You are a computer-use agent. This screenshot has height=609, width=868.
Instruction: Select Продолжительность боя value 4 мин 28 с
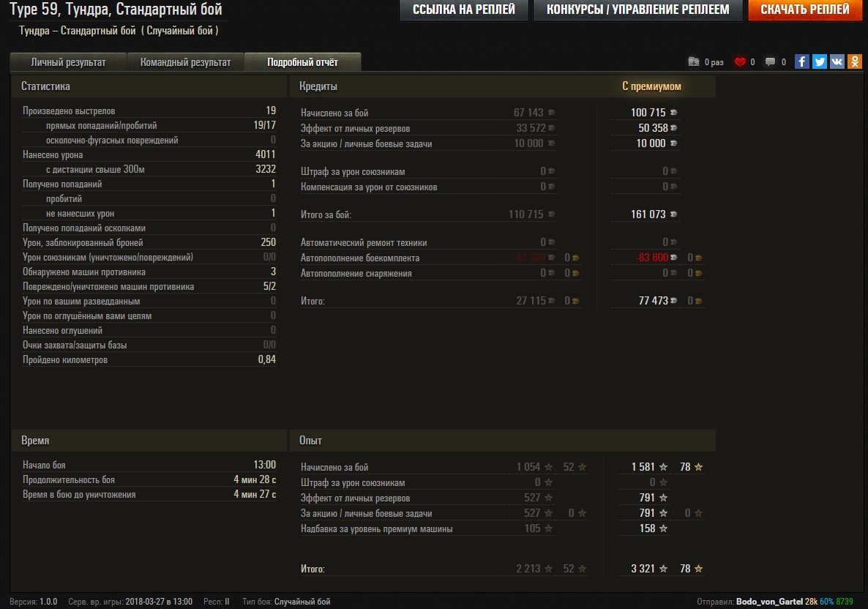pos(255,479)
